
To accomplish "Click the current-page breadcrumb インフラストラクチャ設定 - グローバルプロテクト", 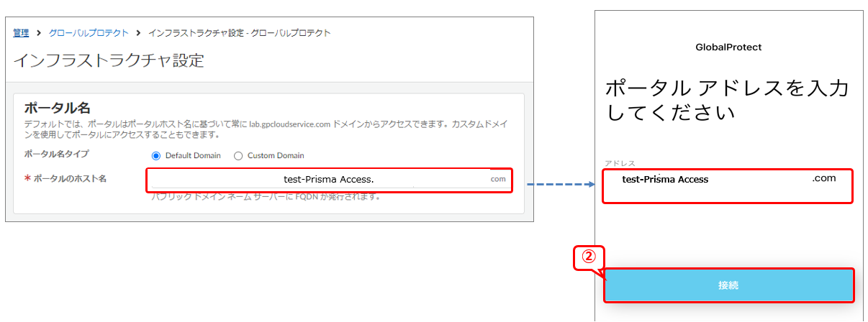I will [239, 33].
